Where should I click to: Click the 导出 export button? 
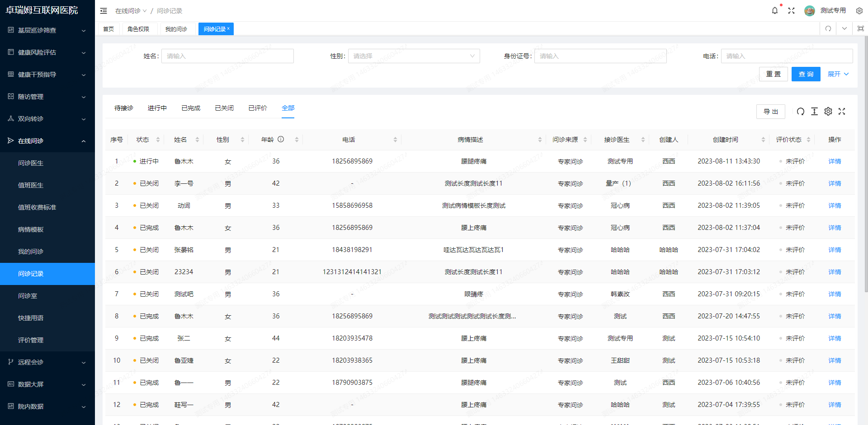[771, 112]
